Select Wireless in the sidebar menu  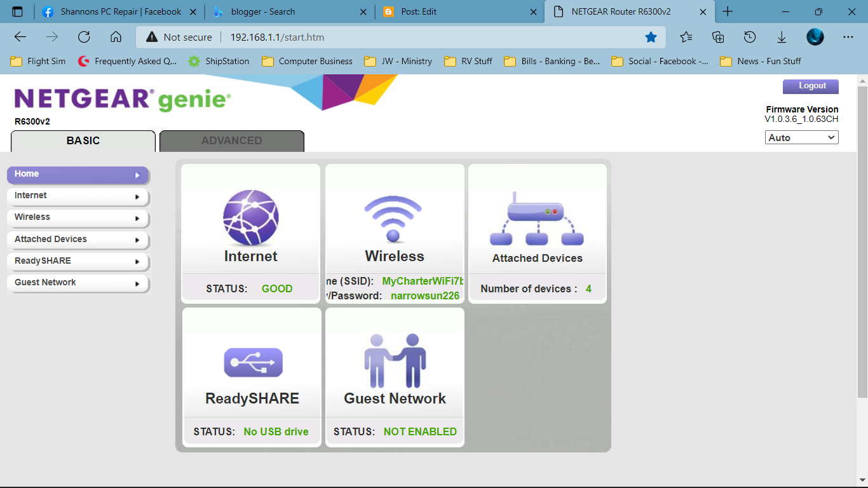tap(78, 217)
